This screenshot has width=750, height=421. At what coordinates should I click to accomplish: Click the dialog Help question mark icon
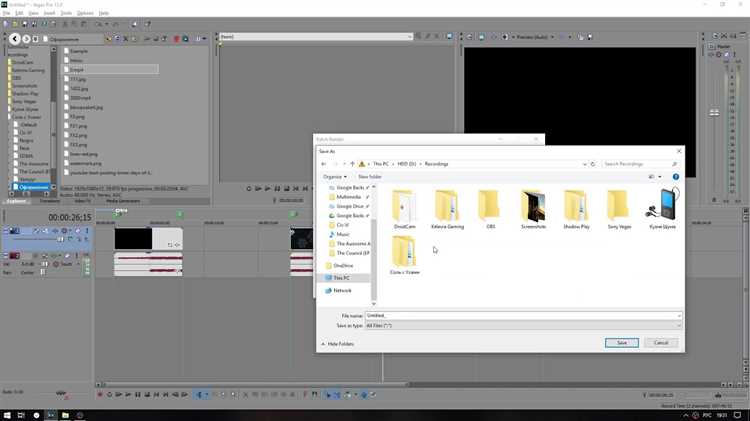tap(676, 177)
